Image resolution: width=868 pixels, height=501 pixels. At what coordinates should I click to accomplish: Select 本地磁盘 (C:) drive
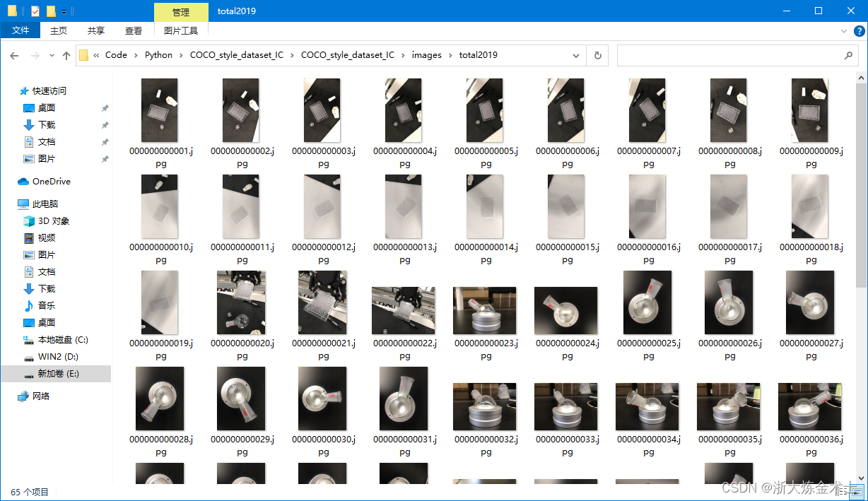[x=63, y=340]
